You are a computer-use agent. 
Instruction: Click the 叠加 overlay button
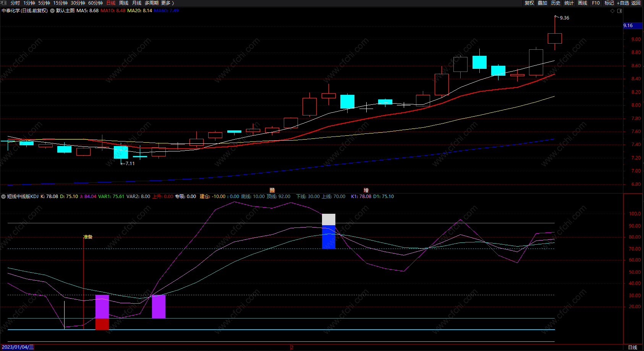click(542, 3)
